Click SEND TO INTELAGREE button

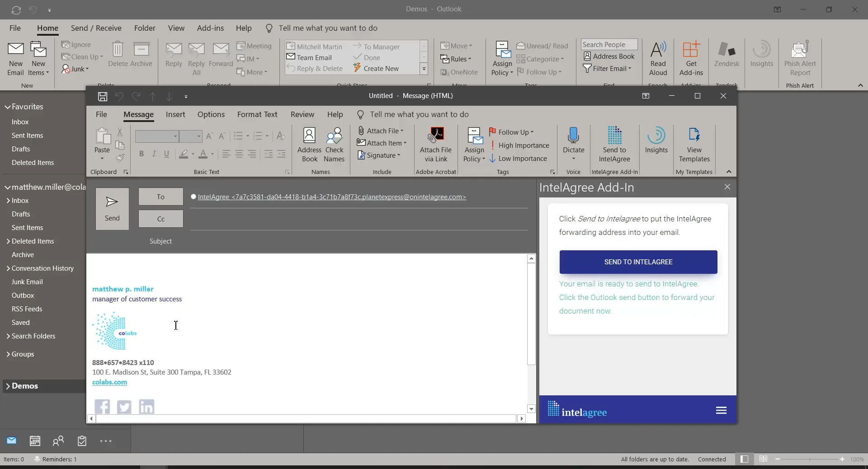point(638,262)
